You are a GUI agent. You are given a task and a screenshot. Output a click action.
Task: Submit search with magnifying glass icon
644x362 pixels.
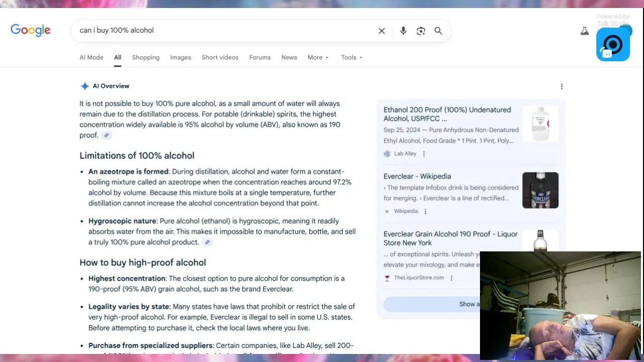pyautogui.click(x=438, y=31)
